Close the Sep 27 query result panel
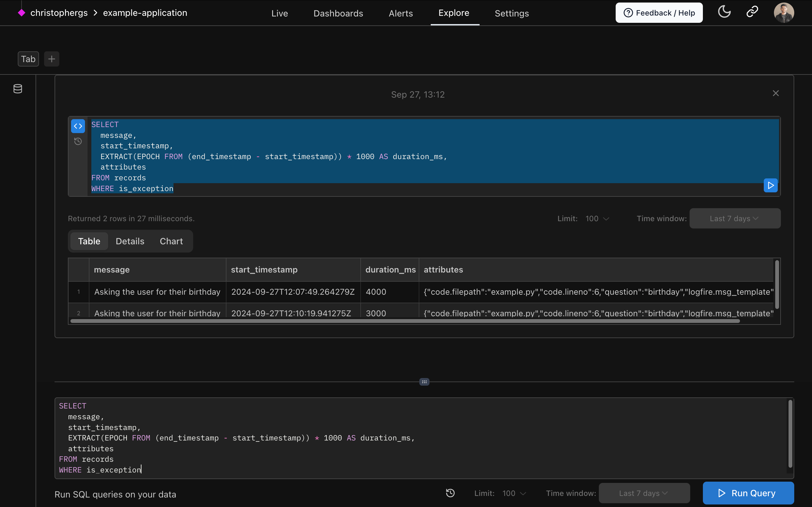The image size is (812, 507). tap(776, 93)
